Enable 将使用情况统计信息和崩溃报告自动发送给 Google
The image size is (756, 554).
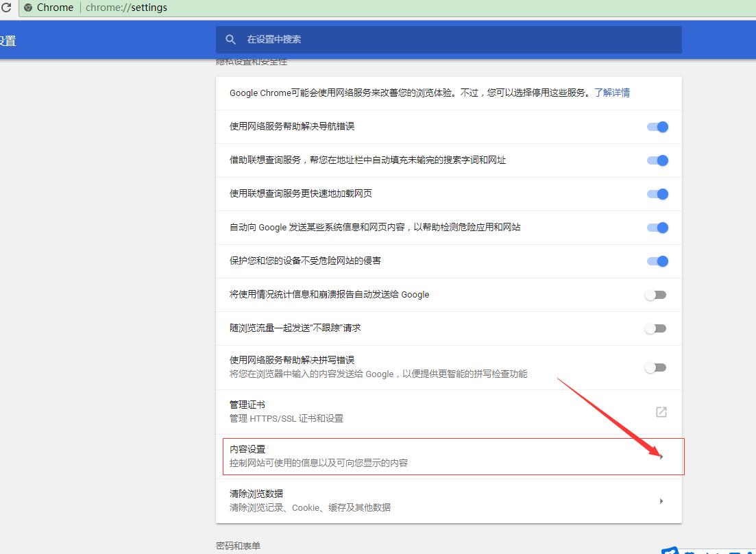[656, 295]
